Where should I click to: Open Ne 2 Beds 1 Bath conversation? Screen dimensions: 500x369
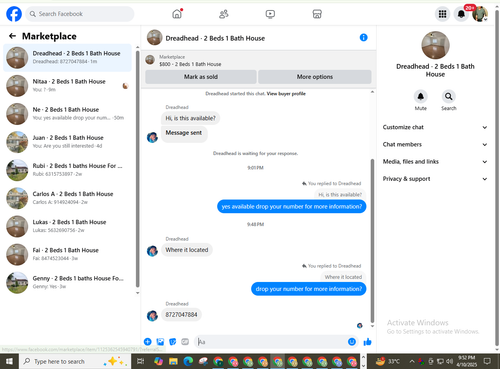pyautogui.click(x=68, y=114)
